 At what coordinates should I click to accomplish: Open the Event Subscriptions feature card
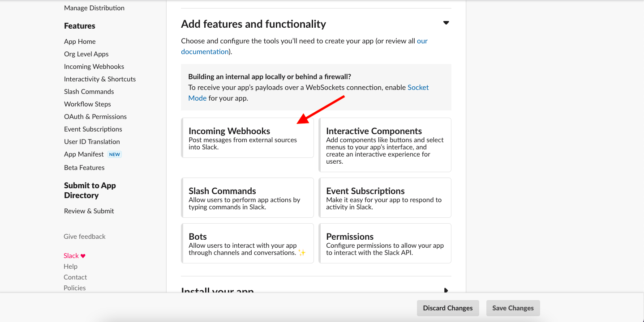(x=385, y=198)
